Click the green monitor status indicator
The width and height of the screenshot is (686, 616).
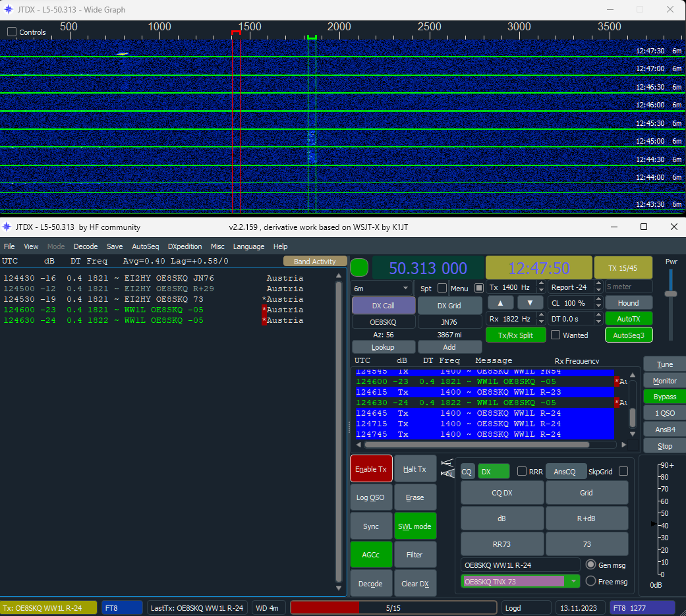click(x=359, y=267)
